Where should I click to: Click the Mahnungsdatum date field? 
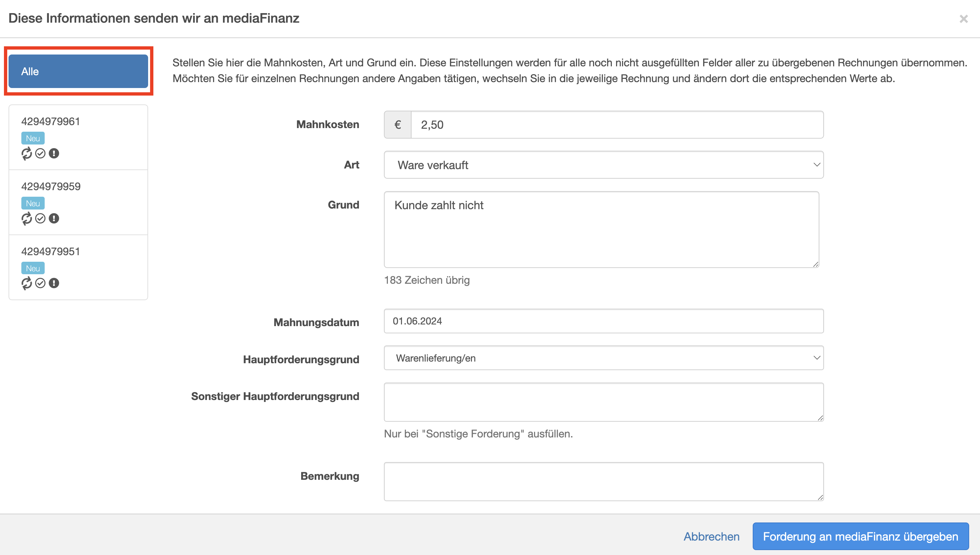click(603, 321)
